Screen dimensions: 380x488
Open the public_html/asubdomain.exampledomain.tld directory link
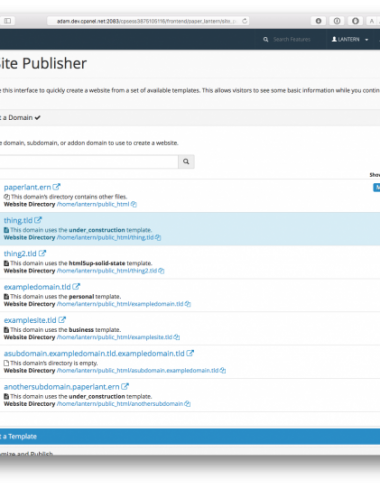tap(138, 371)
